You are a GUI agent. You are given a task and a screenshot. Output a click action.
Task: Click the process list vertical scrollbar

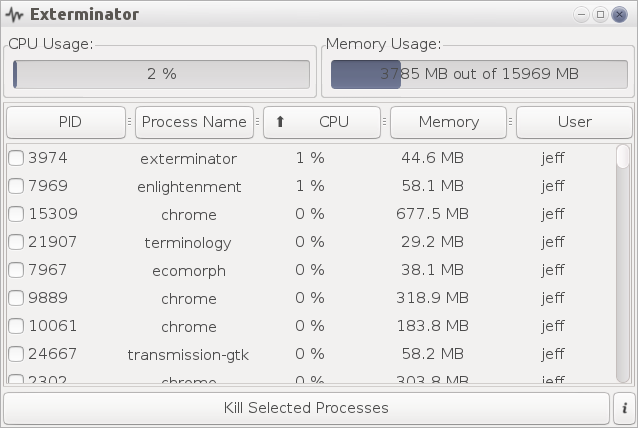(623, 264)
